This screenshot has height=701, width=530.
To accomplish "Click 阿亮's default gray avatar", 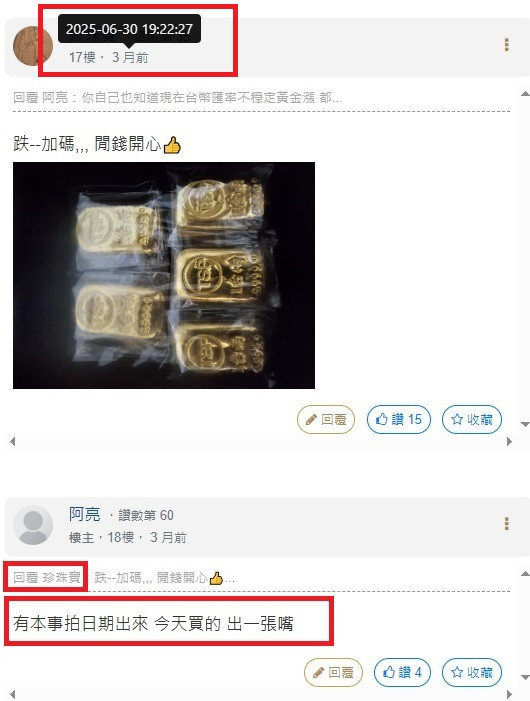I will [x=33, y=525].
